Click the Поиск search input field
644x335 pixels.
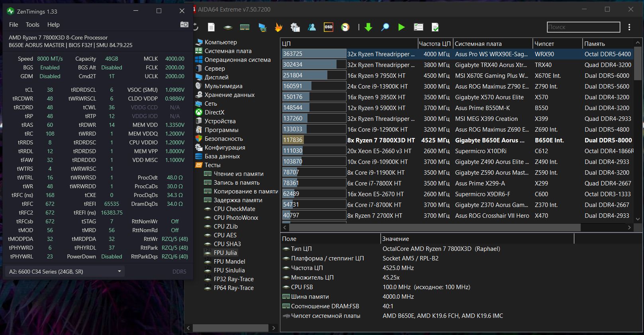(583, 27)
